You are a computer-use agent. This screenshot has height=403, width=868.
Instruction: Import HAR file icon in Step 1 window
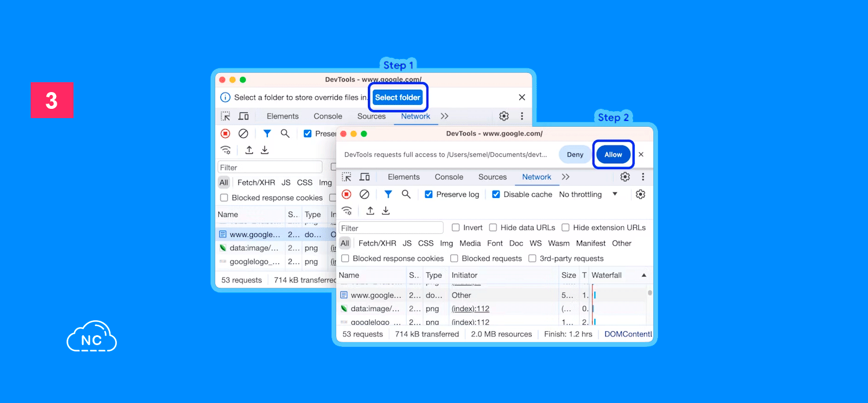(x=249, y=150)
